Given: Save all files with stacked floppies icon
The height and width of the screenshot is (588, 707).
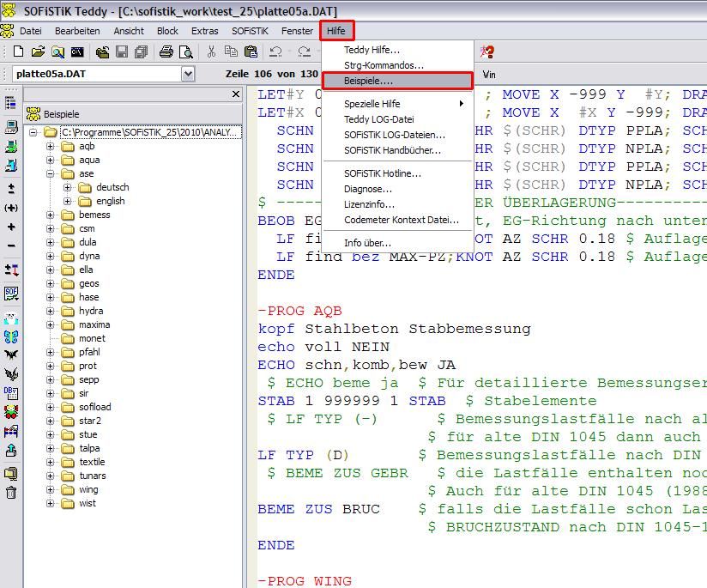Looking at the screenshot, I should coord(141,52).
